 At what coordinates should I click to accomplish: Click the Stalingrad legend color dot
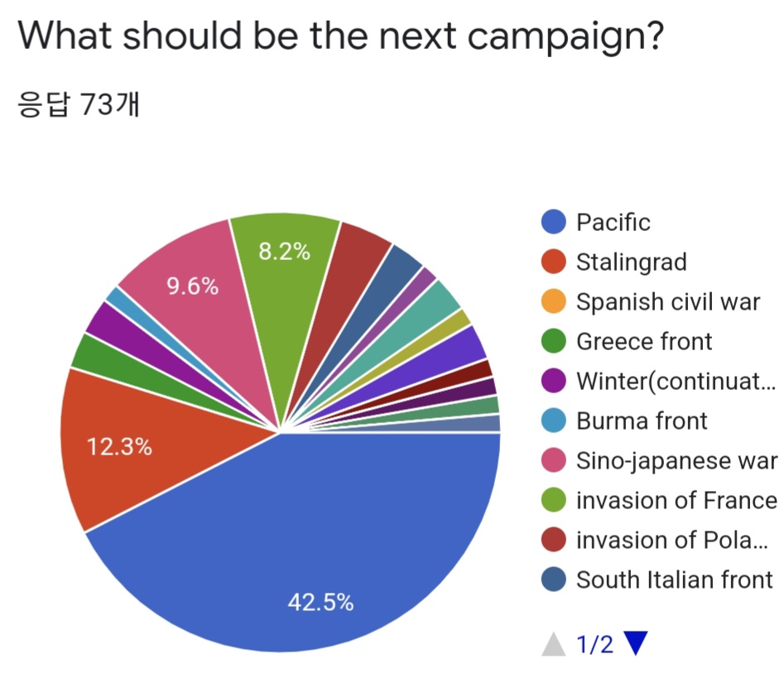554,262
